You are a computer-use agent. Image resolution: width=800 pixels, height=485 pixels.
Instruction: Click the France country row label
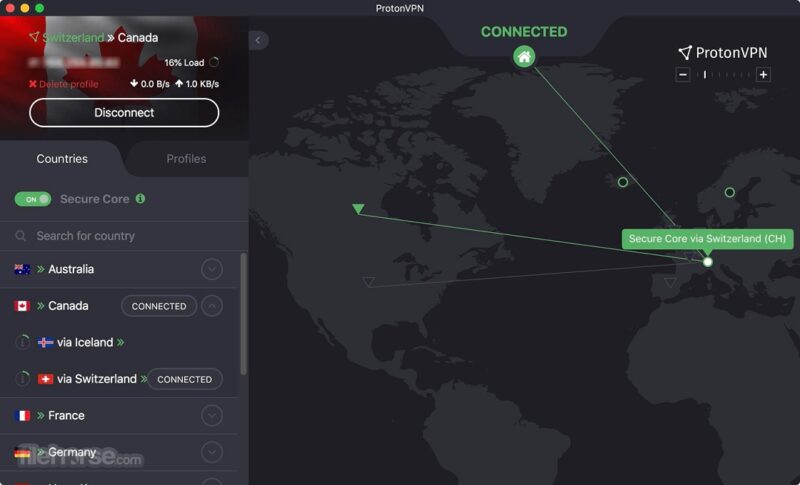point(66,415)
